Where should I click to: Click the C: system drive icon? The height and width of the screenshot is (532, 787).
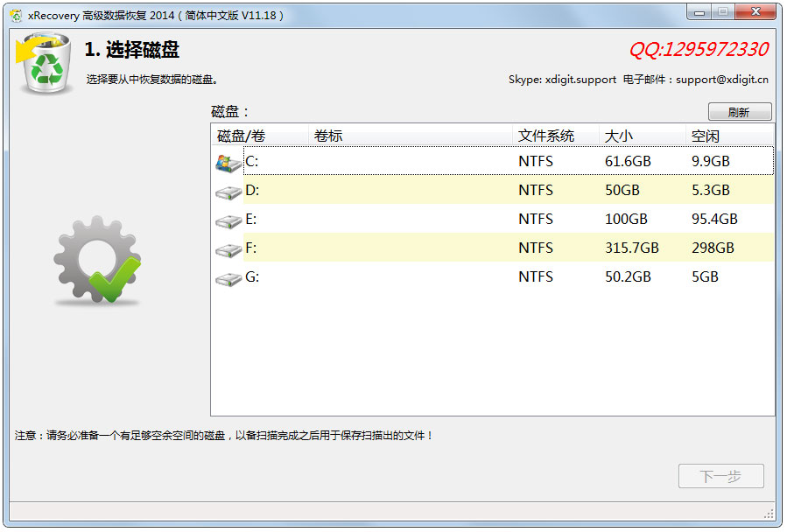point(228,163)
